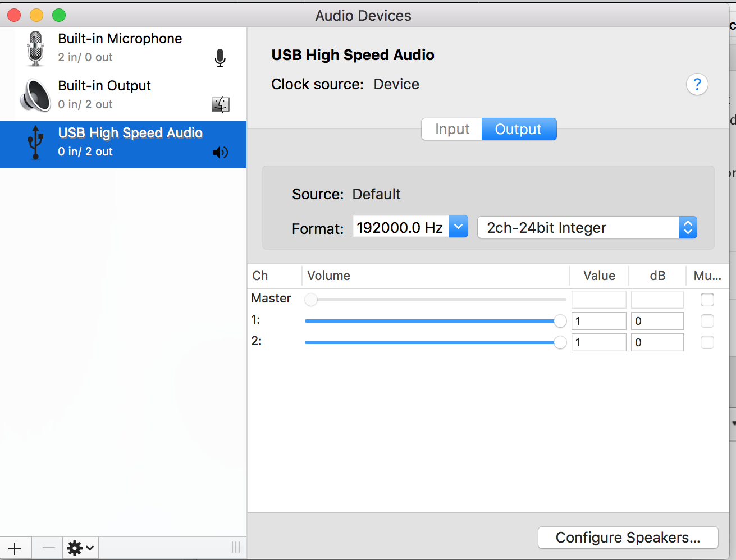Open help with the question mark button
The image size is (736, 560).
[x=697, y=85]
